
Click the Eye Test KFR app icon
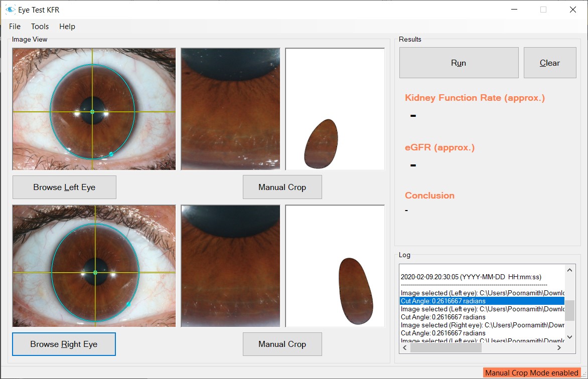(x=11, y=10)
